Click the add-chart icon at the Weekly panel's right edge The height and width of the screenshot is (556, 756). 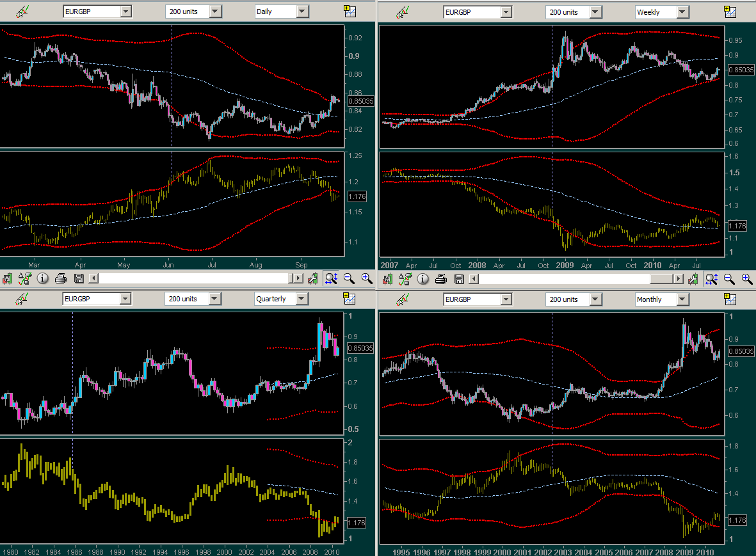[x=730, y=12]
